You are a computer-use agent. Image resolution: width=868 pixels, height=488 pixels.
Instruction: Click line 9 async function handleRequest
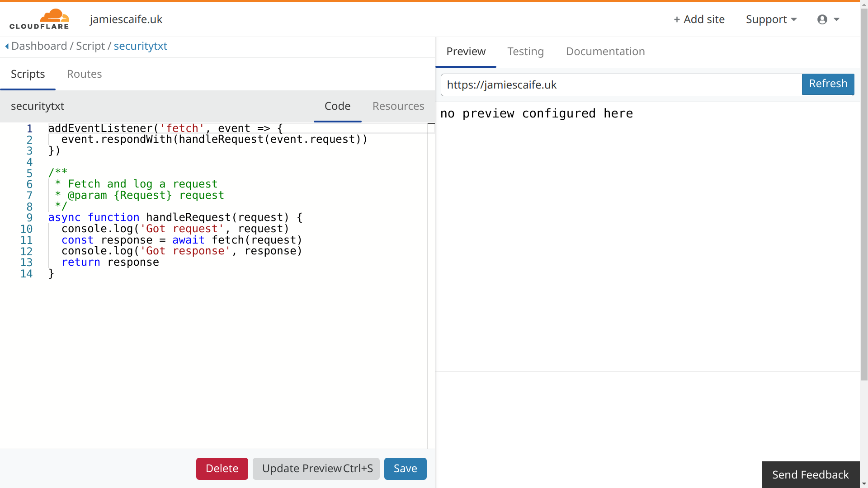pyautogui.click(x=175, y=217)
